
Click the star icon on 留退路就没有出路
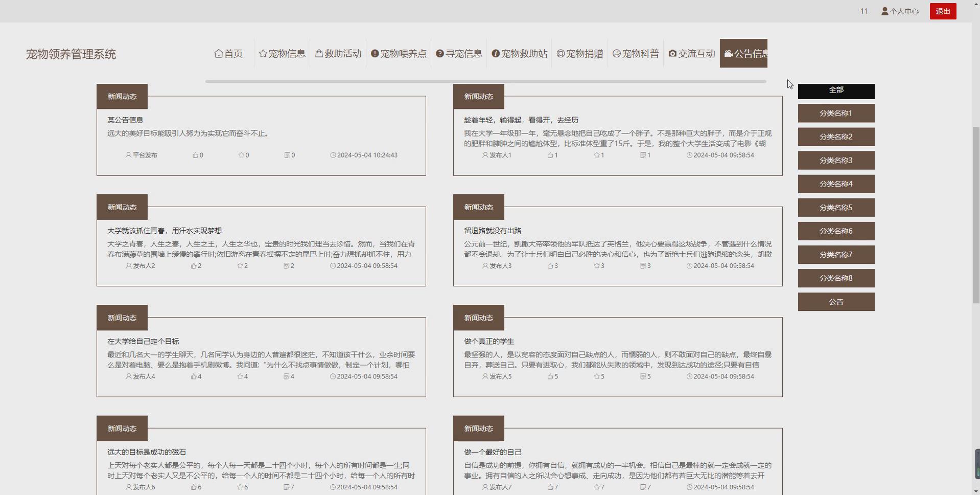click(597, 265)
